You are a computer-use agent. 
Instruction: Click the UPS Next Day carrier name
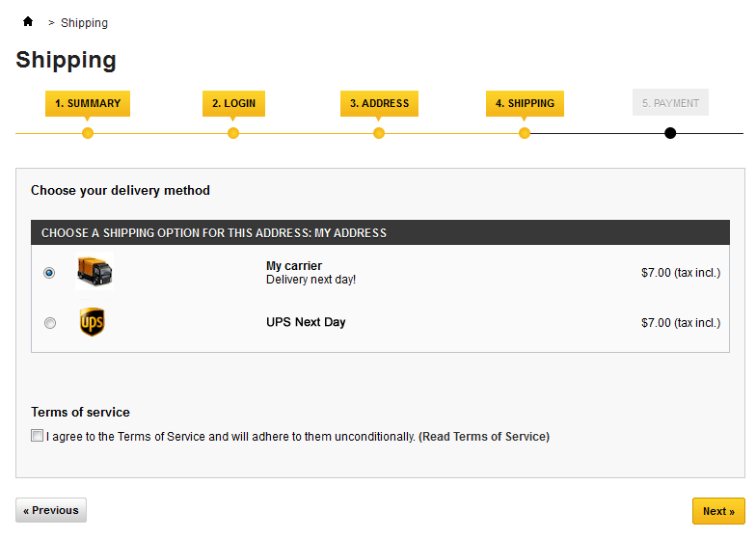coord(306,322)
